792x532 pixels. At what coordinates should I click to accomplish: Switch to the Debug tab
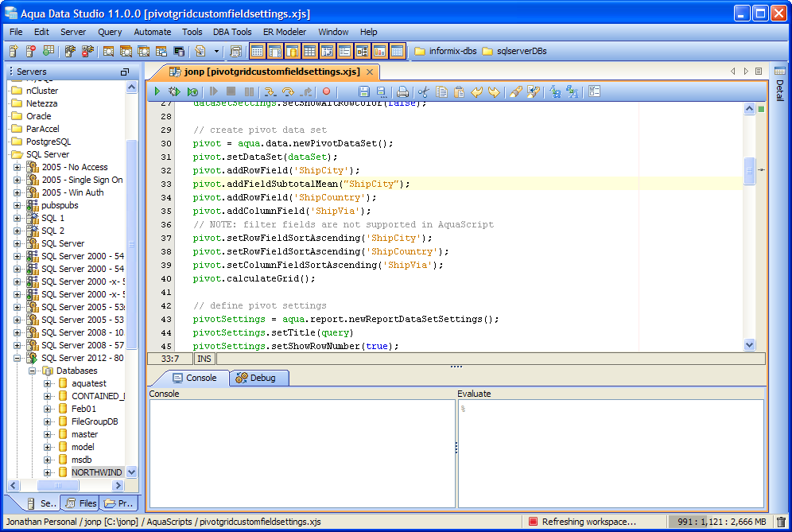[258, 378]
